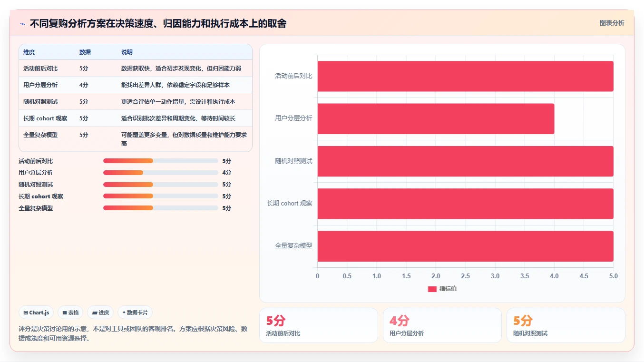This screenshot has width=644, height=362.
Task: Click 用户分层分析 label in the progress list
Action: coord(36,173)
